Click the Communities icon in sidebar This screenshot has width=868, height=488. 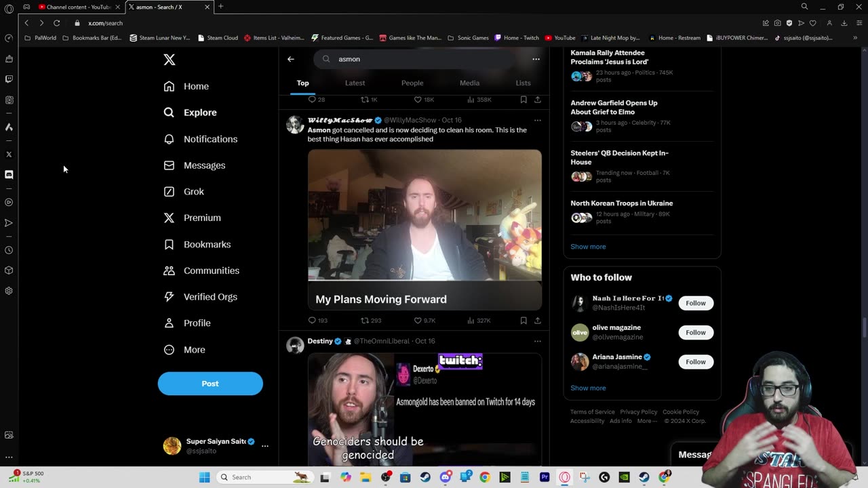click(x=169, y=270)
